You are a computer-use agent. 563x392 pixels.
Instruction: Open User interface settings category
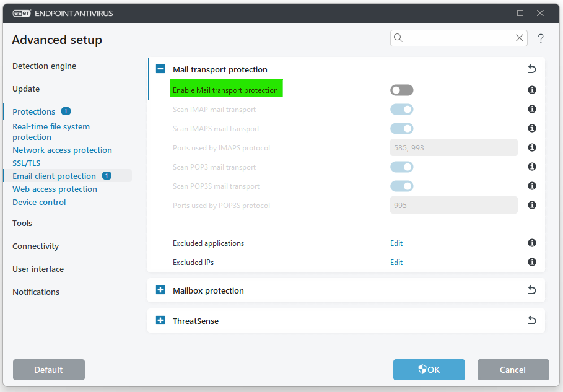[x=38, y=269]
